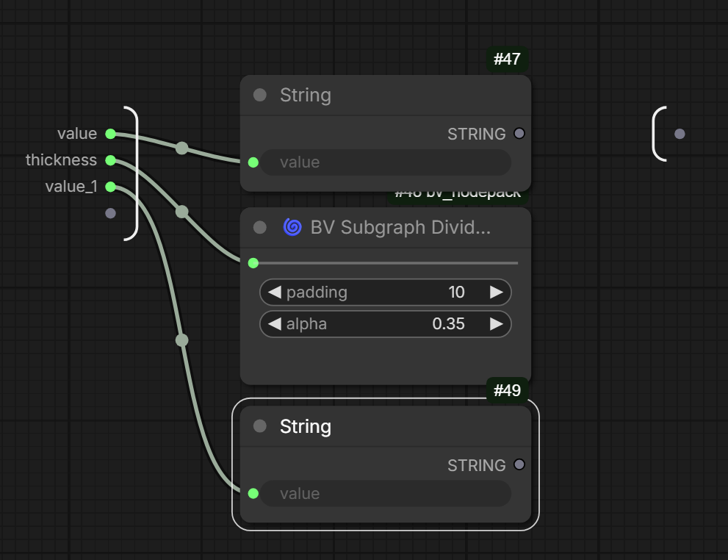
Task: Click STRING output socket on node #47
Action: tap(519, 134)
